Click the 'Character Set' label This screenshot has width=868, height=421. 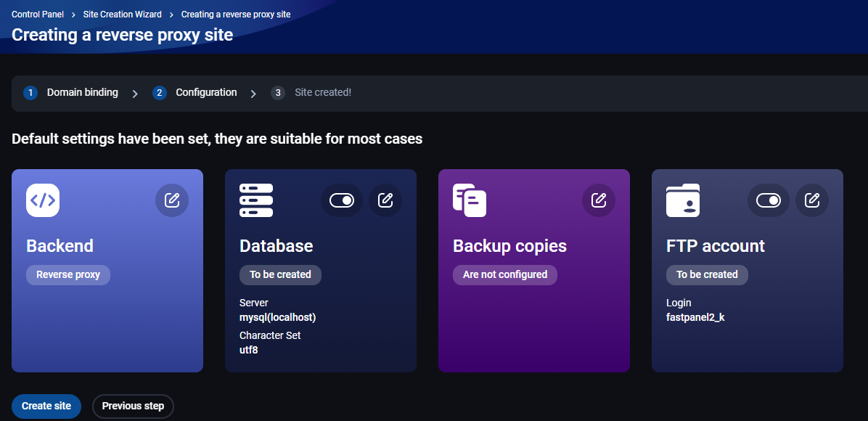pos(270,335)
